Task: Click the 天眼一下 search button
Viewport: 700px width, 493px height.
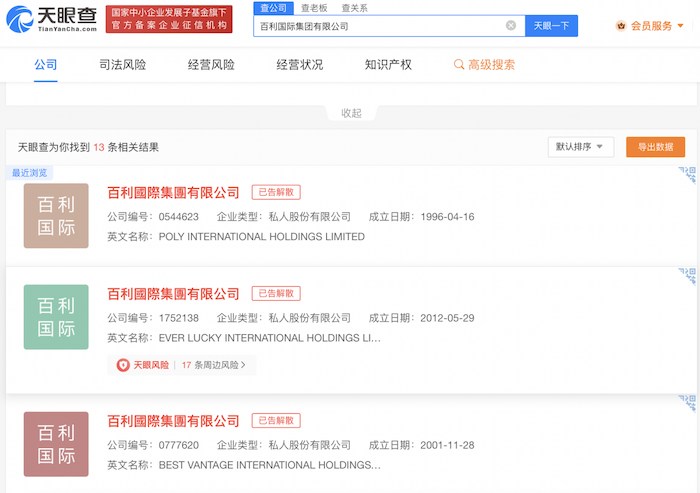Action: pyautogui.click(x=551, y=26)
